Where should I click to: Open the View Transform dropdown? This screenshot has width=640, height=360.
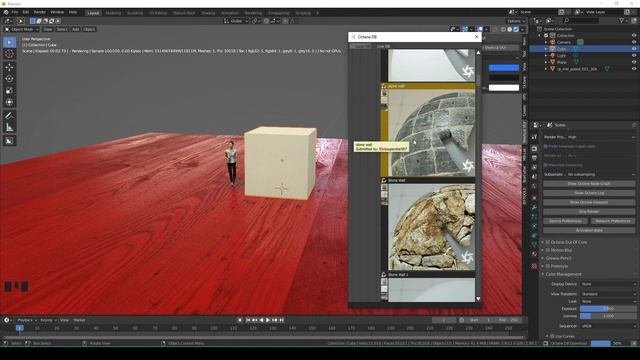click(x=608, y=294)
